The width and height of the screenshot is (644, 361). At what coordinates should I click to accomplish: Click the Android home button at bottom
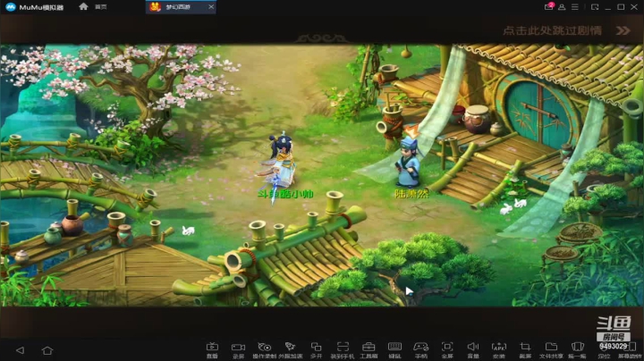(x=47, y=350)
